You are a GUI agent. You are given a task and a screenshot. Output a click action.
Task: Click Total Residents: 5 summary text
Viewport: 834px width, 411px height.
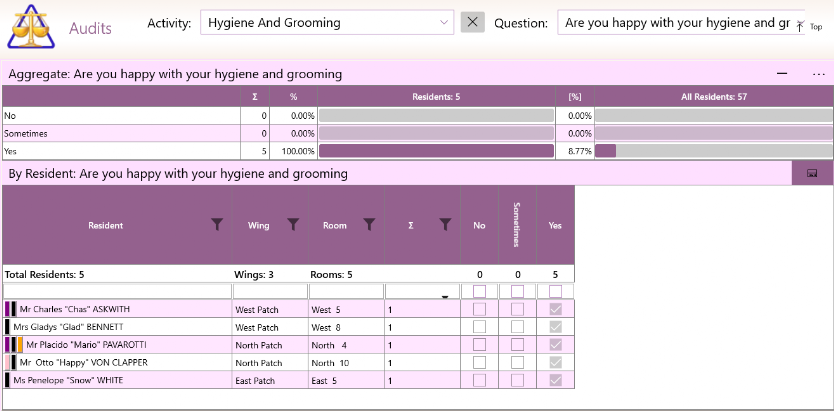click(45, 275)
